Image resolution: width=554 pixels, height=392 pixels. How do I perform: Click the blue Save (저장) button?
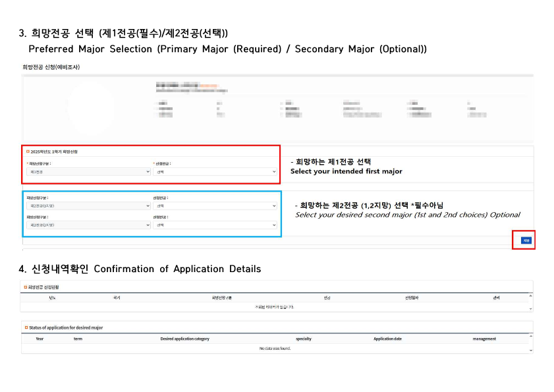[526, 240]
